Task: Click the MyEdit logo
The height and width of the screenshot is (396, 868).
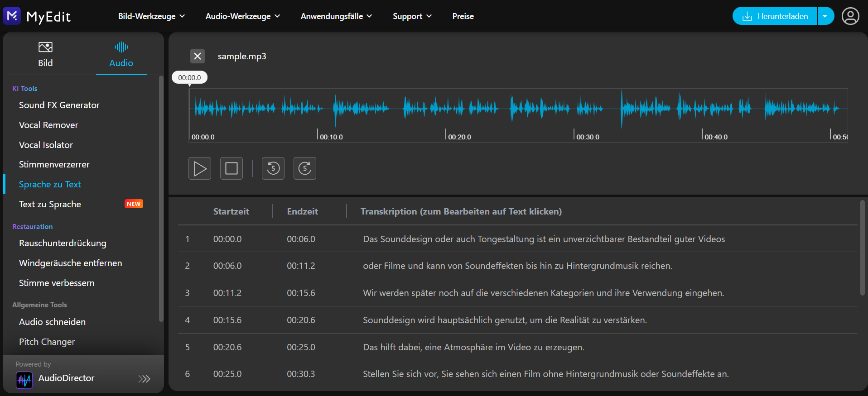Action: 37,16
